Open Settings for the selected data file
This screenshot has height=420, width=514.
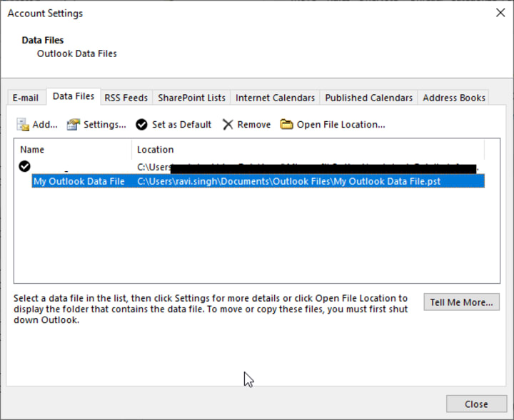tap(96, 125)
